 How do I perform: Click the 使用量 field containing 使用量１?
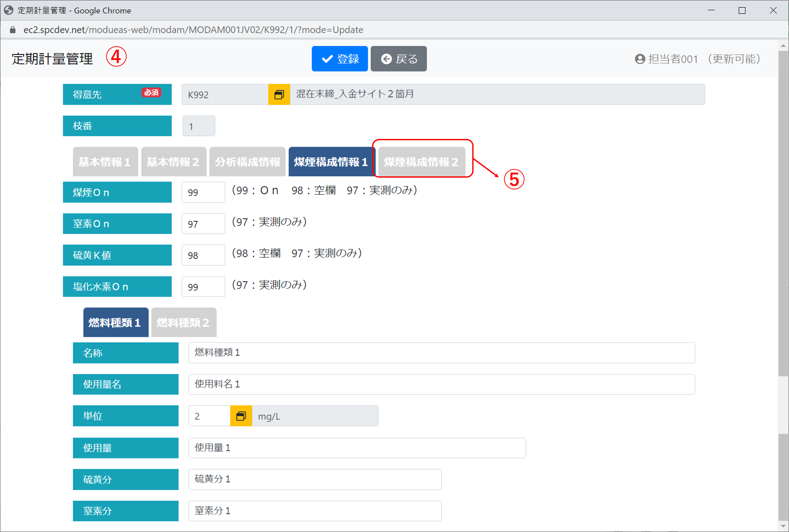[x=357, y=448]
